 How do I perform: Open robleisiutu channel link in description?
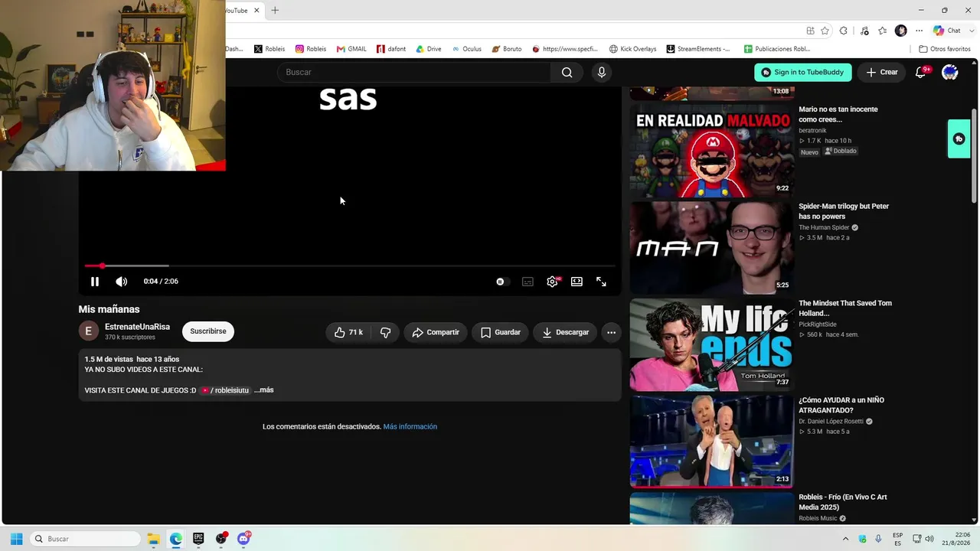tap(225, 390)
